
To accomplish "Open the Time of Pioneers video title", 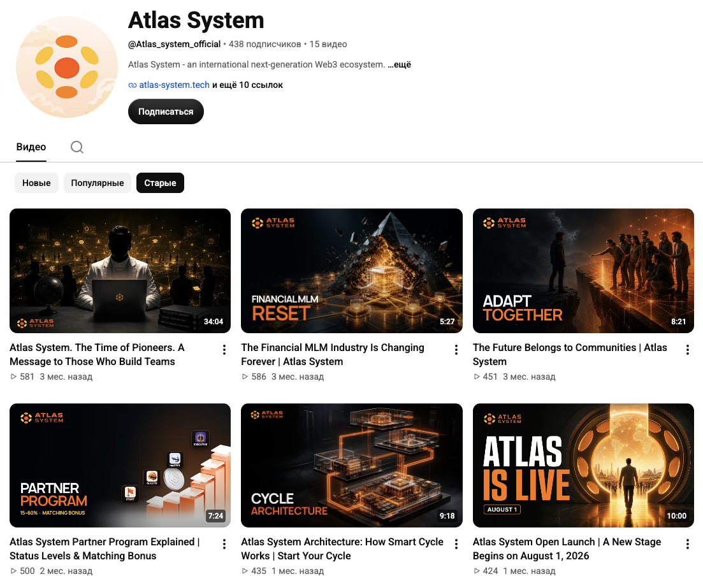I will pyautogui.click(x=97, y=354).
